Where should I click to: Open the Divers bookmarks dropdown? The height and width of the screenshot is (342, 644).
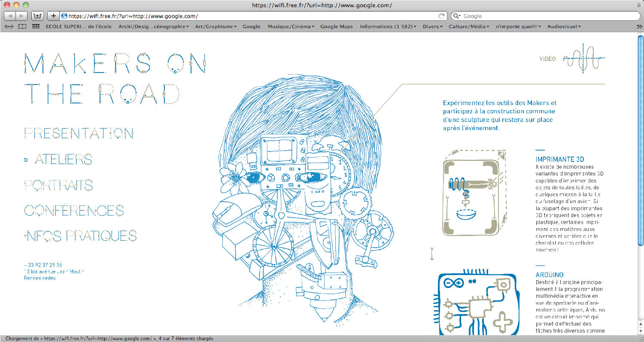point(432,27)
